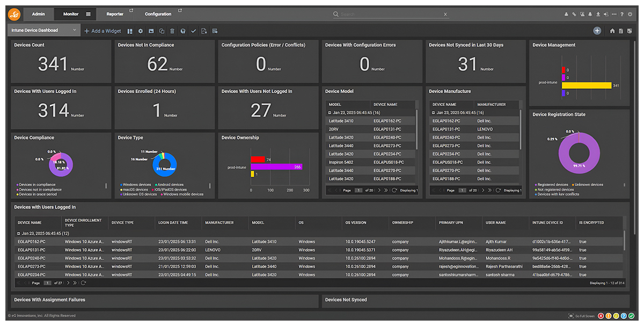Switch to the Monitor tab
The width and height of the screenshot is (644, 326).
point(71,14)
